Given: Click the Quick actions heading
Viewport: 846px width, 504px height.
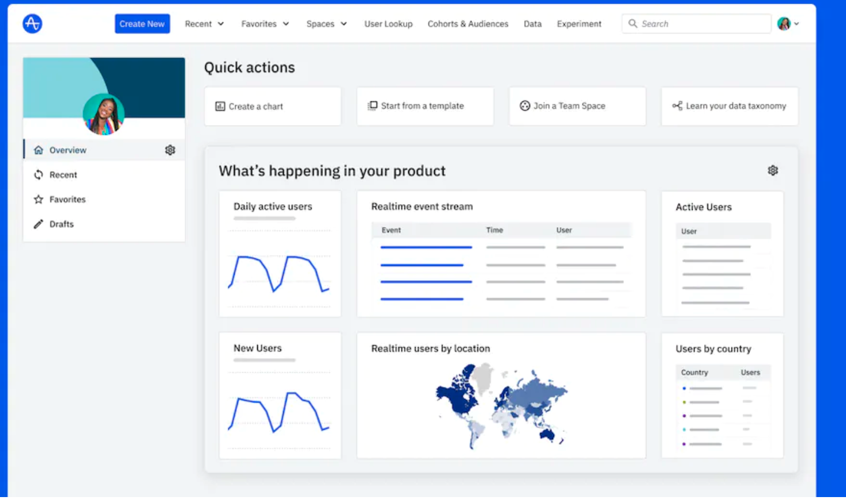Looking at the screenshot, I should tap(249, 67).
